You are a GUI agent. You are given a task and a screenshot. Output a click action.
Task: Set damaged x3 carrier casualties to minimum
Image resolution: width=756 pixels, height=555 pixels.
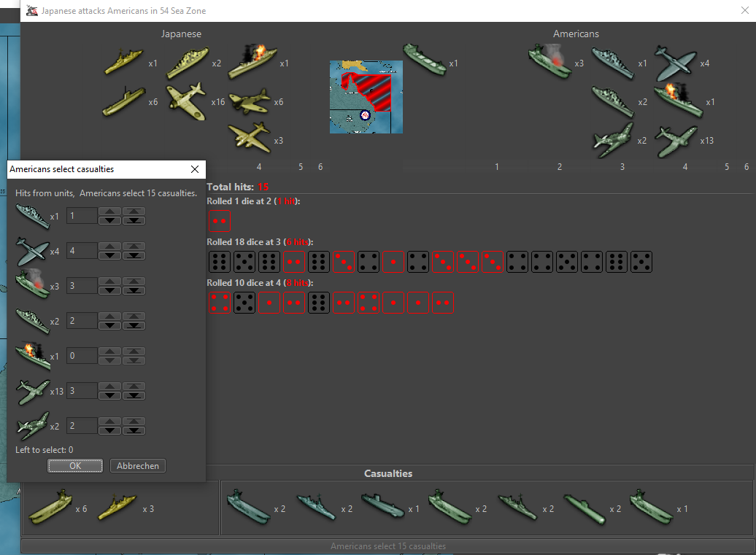tap(134, 290)
